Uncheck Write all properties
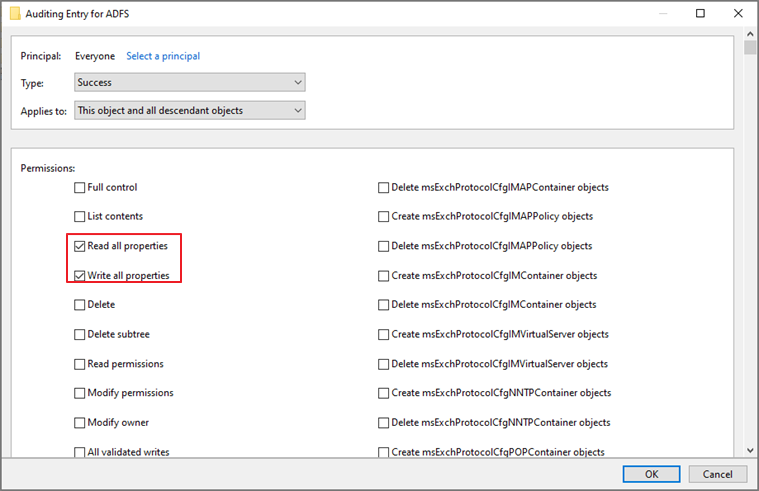 (79, 276)
